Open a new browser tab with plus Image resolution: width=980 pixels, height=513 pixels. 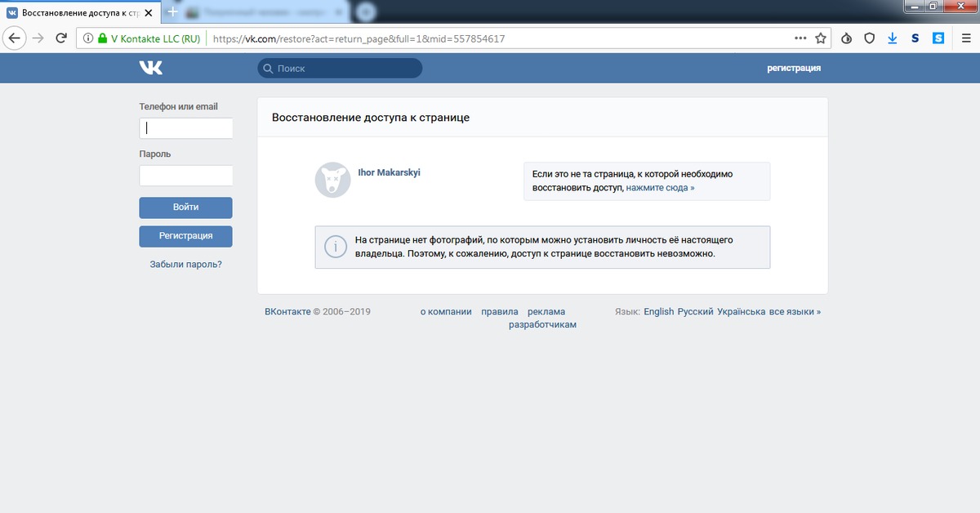coord(172,11)
